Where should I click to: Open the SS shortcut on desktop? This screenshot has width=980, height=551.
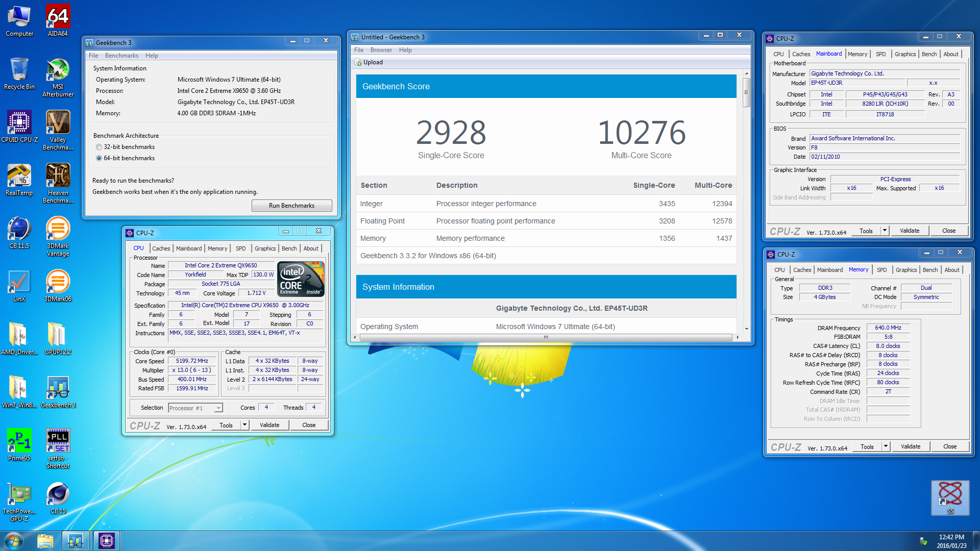click(x=950, y=498)
